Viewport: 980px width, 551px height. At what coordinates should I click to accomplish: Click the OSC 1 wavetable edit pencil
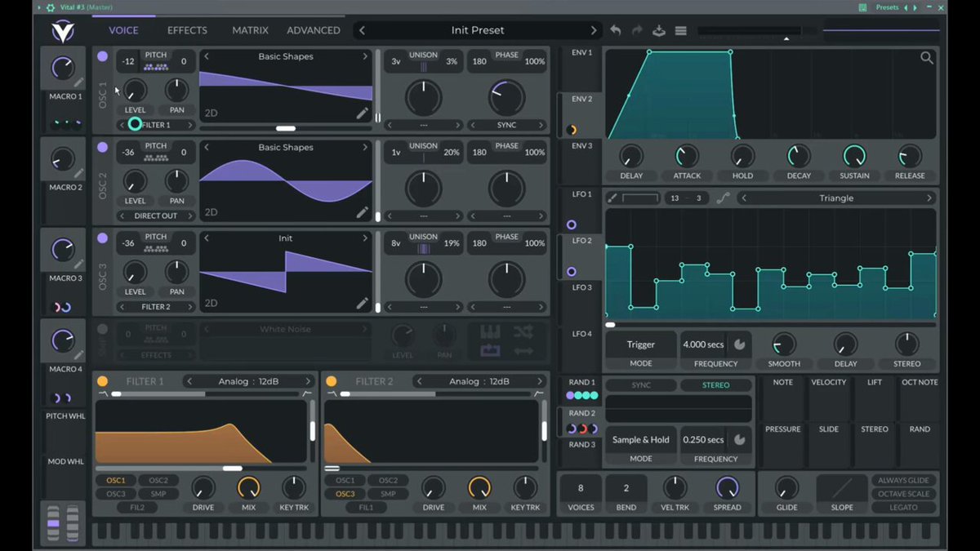click(362, 113)
